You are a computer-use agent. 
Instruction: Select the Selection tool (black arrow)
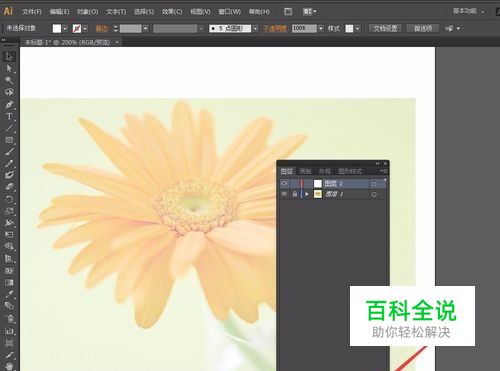pyautogui.click(x=9, y=57)
